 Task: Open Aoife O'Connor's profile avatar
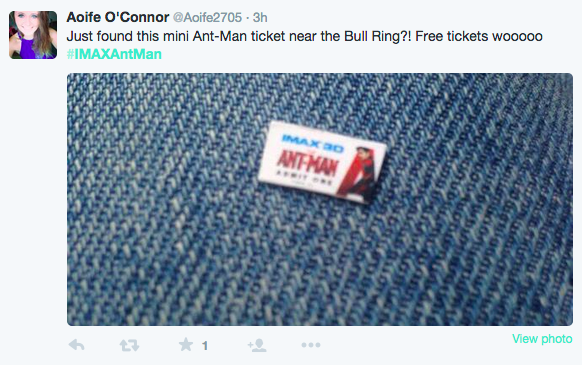33,35
